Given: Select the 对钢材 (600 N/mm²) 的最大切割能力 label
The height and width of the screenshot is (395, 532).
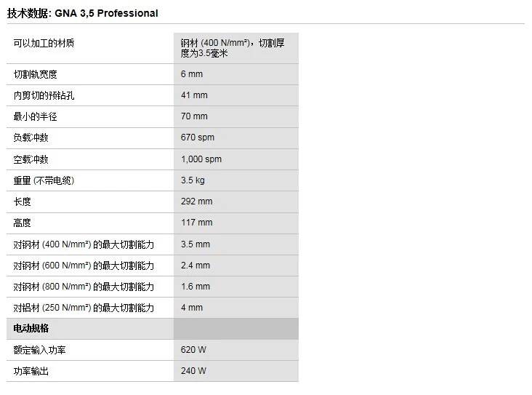Looking at the screenshot, I should pyautogui.click(x=84, y=266).
